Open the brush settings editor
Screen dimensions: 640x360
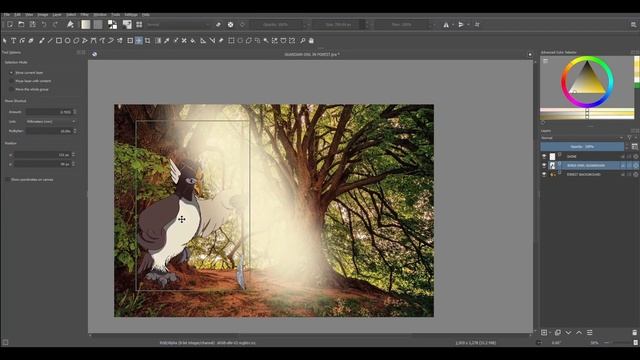point(127,24)
